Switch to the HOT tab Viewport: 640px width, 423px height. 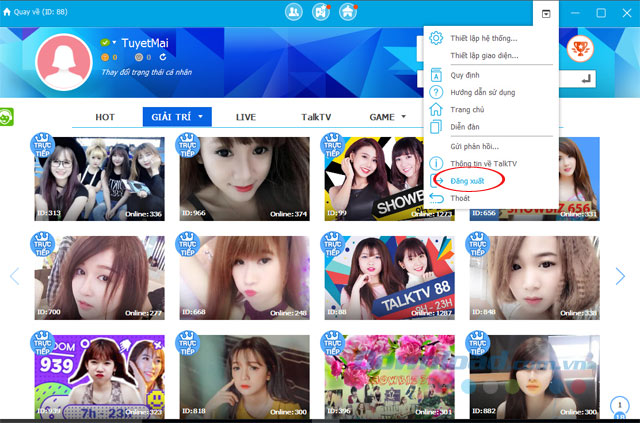coord(105,117)
